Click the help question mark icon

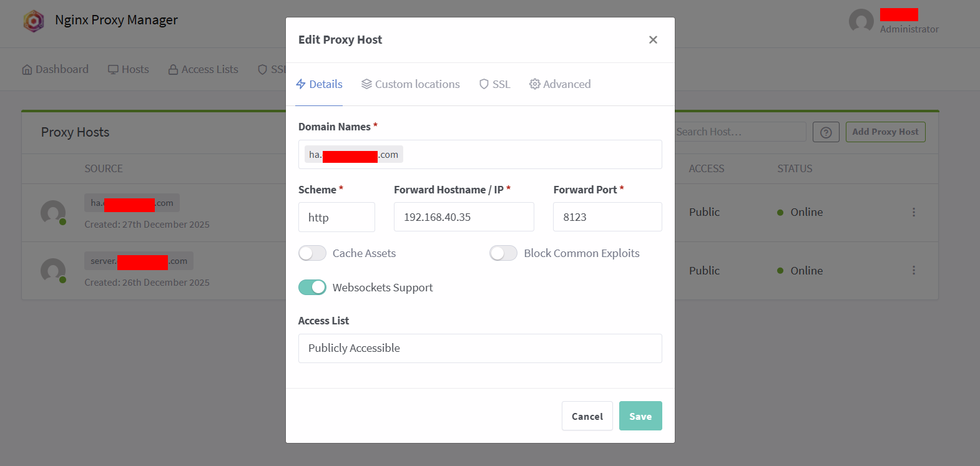pyautogui.click(x=826, y=132)
